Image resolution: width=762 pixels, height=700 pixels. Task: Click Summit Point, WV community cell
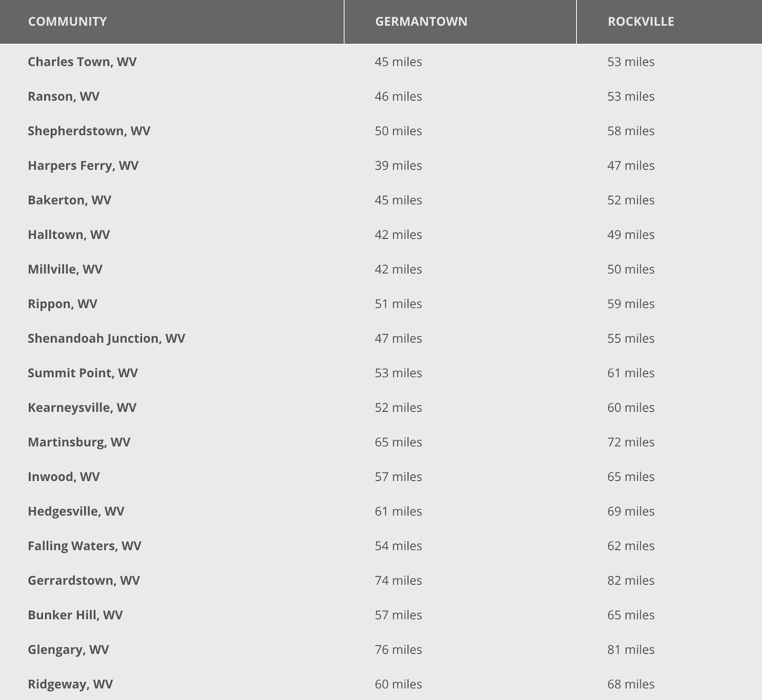[82, 373]
